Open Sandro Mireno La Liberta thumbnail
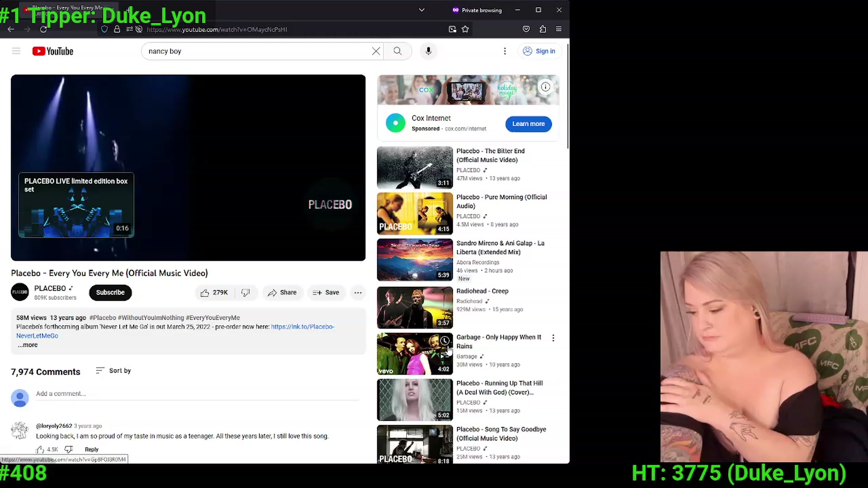The height and width of the screenshot is (488, 868). click(x=415, y=259)
